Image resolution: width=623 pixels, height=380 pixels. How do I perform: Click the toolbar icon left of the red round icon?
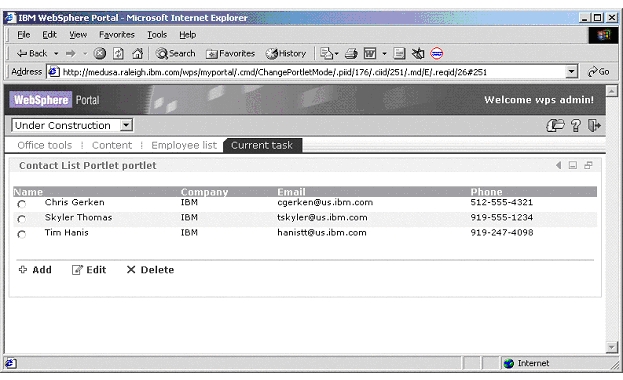418,53
